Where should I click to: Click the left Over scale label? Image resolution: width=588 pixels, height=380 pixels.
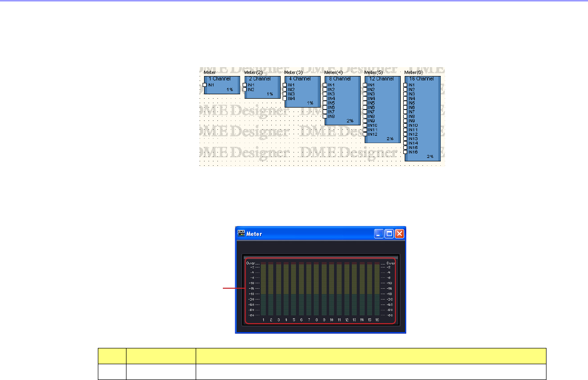click(251, 263)
